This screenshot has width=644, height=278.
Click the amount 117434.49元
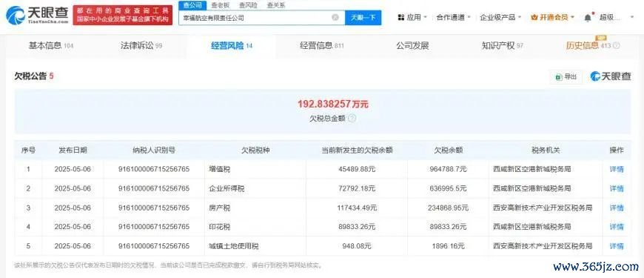coord(357,208)
